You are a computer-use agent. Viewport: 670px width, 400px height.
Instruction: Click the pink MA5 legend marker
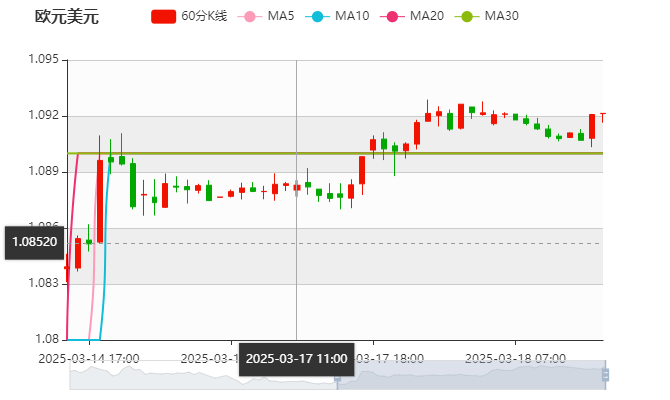coord(250,16)
